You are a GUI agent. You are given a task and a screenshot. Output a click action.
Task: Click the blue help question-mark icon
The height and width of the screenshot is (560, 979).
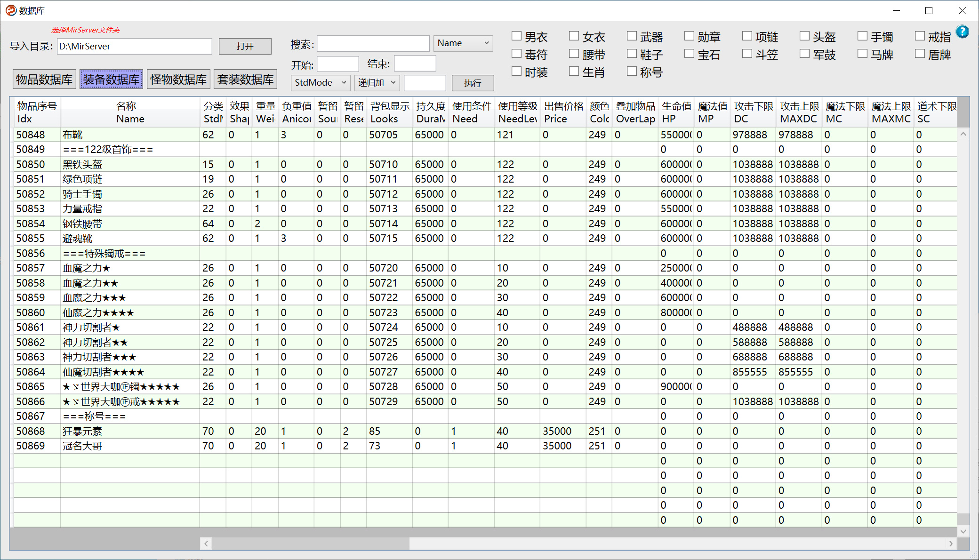pos(963,32)
